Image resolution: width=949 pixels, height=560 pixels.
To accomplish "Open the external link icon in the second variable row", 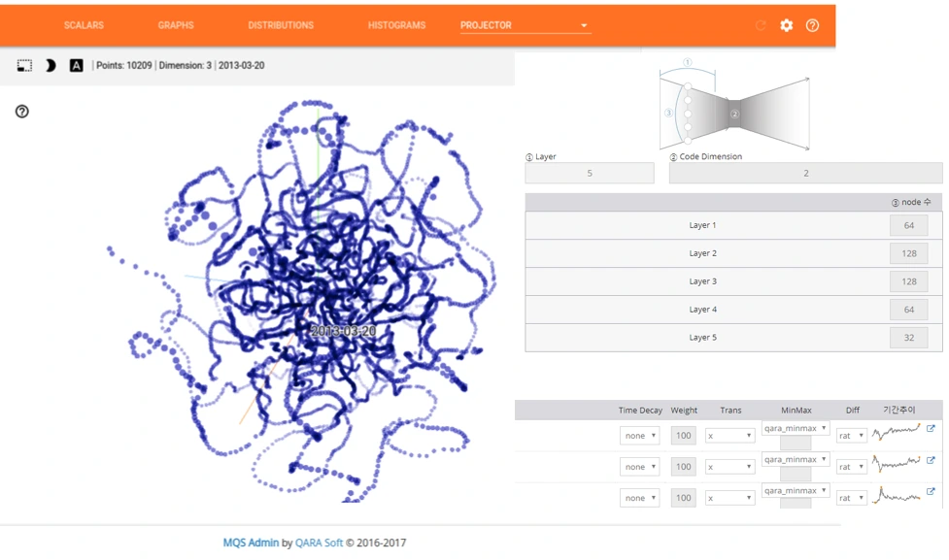I will click(x=931, y=460).
